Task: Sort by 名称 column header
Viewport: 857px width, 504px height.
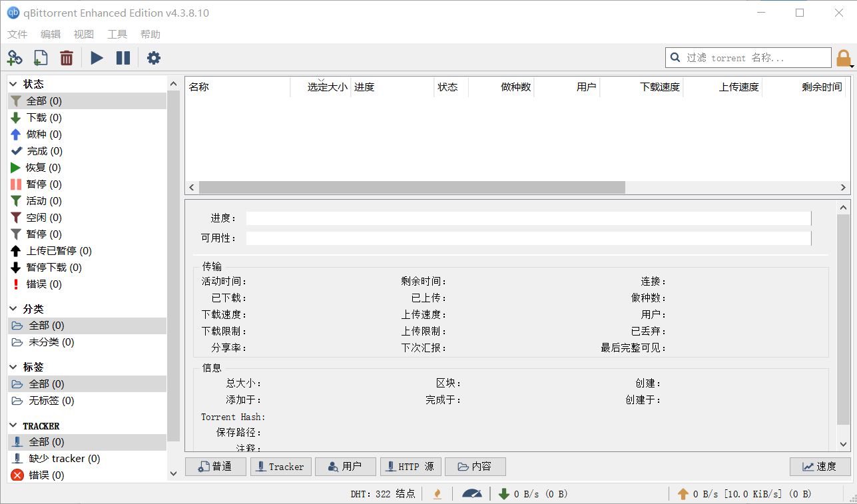Action: click(x=238, y=87)
